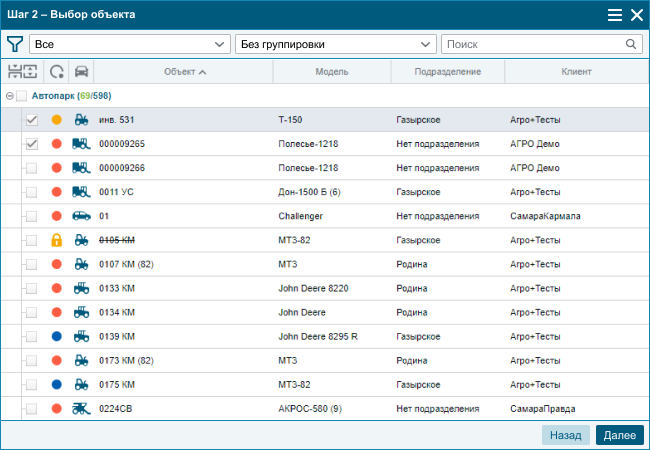The image size is (650, 450).
Task: Open the Без группировки grouping dropdown
Action: click(333, 44)
